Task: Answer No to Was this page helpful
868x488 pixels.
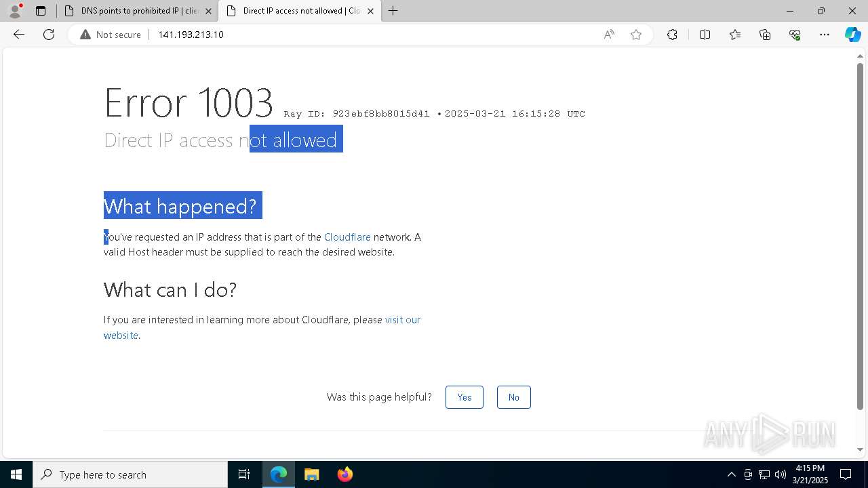Action: tap(514, 397)
